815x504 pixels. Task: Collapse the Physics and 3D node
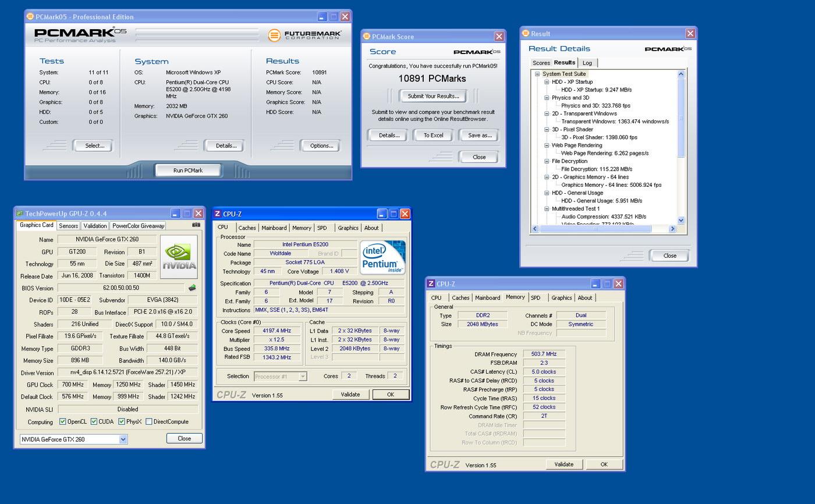click(547, 98)
